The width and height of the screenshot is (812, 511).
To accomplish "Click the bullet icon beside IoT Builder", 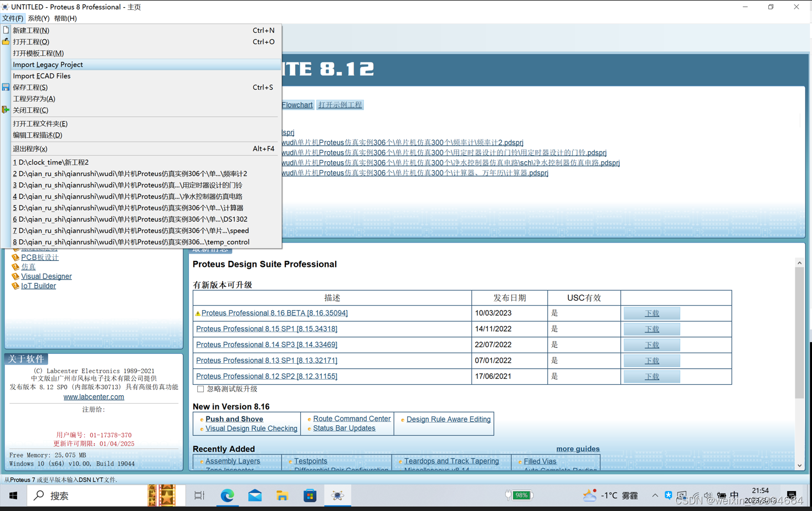I will (16, 286).
